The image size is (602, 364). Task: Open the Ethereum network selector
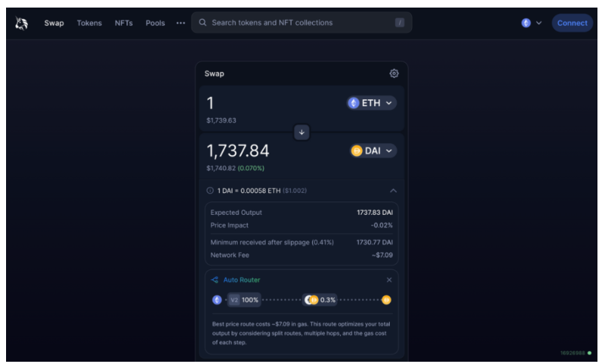[x=532, y=23]
